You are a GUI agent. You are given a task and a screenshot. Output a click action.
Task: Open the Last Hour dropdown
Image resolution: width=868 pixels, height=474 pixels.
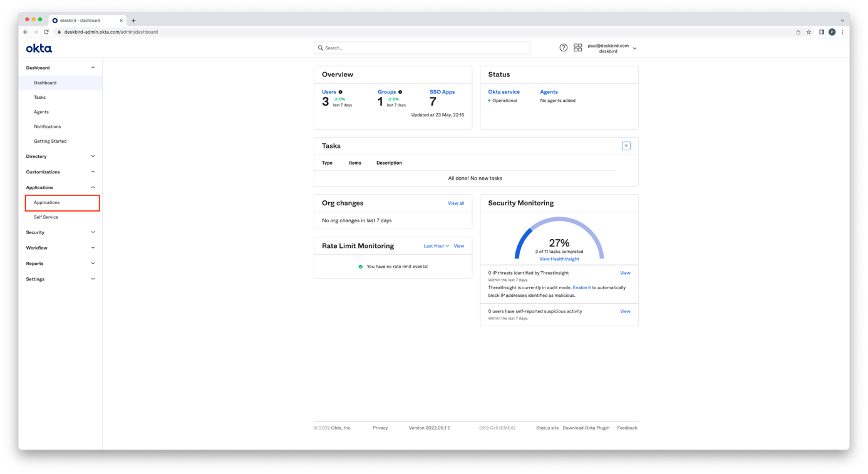[436, 246]
